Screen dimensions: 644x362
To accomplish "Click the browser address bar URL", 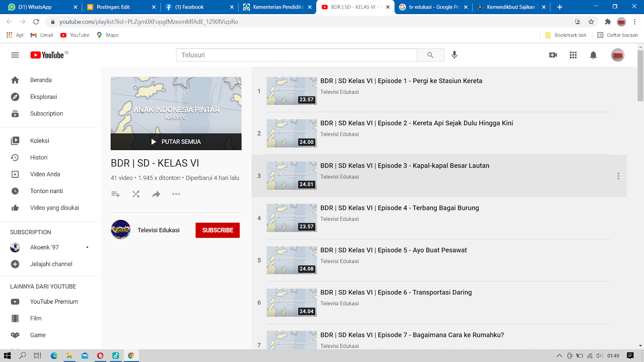I will click(149, 22).
